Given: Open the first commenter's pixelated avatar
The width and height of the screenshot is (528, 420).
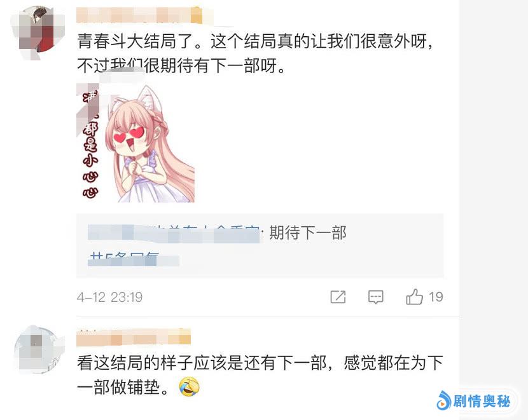Looking at the screenshot, I should (36, 32).
